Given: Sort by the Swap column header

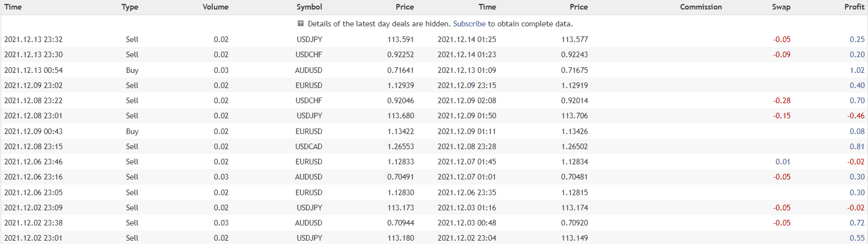Looking at the screenshot, I should point(781,7).
